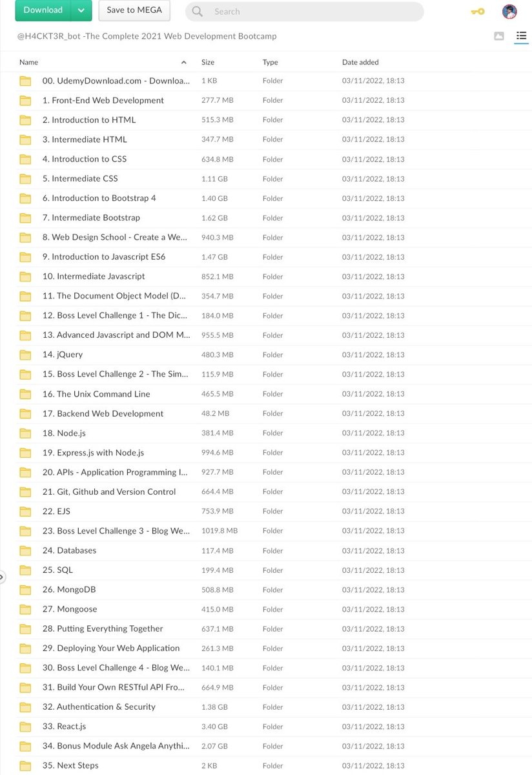
Task: Select folder icon of 9. Introduction to Javascript ES6
Action: (x=25, y=257)
